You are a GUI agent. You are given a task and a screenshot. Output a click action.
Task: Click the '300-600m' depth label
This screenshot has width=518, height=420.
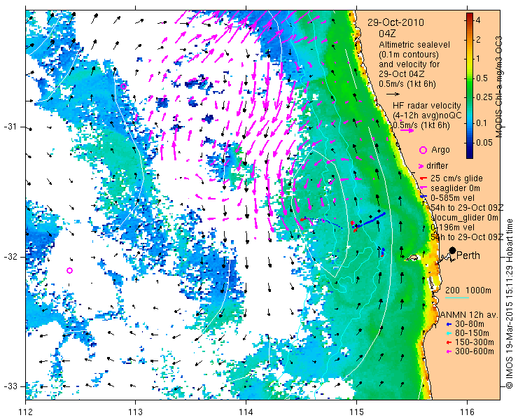474,352
